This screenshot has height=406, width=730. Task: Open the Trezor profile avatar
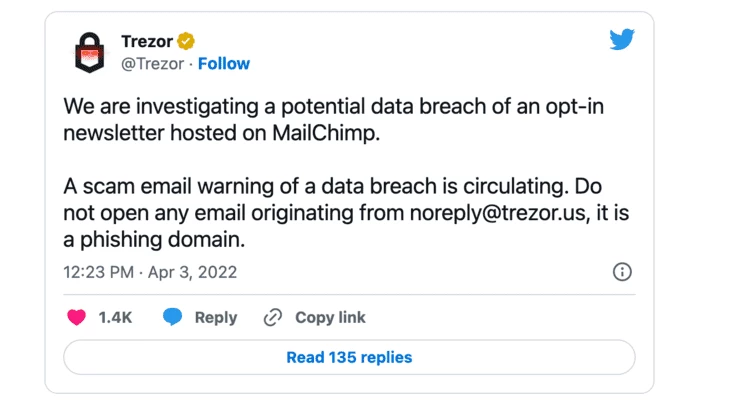click(89, 52)
